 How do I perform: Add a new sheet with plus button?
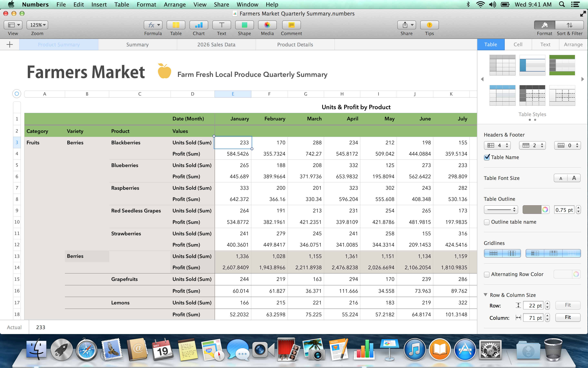(10, 45)
